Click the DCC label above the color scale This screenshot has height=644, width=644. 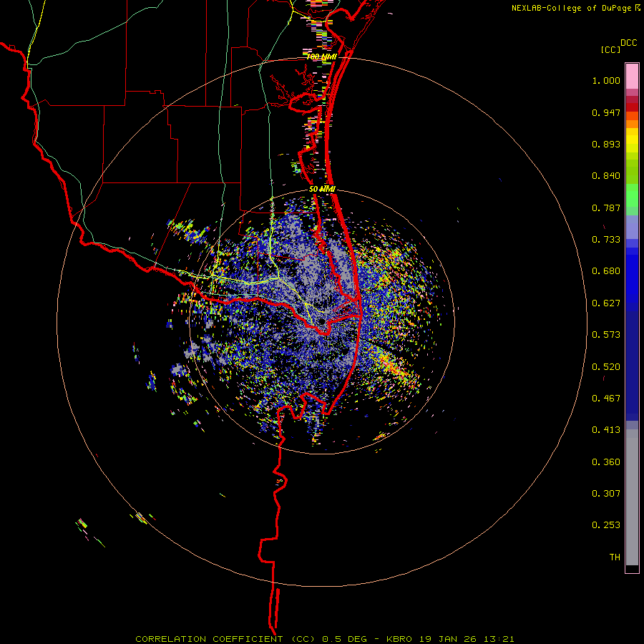click(629, 43)
